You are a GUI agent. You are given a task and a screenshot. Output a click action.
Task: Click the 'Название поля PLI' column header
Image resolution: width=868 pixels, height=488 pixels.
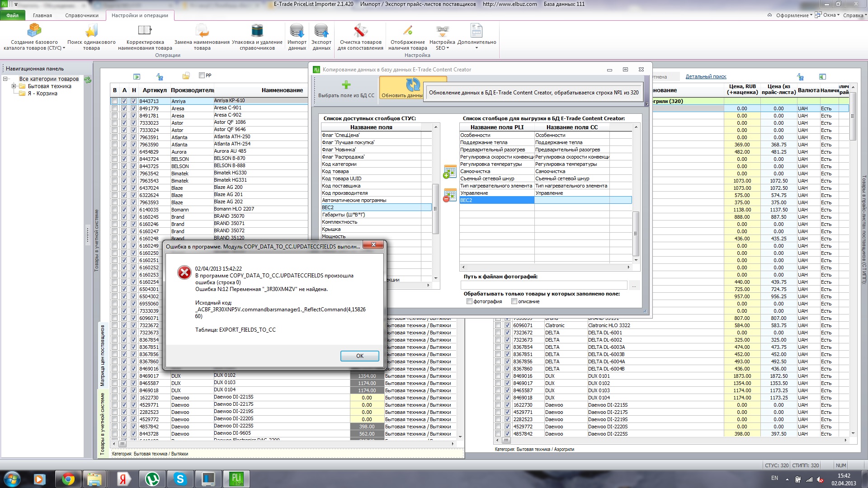(x=497, y=127)
